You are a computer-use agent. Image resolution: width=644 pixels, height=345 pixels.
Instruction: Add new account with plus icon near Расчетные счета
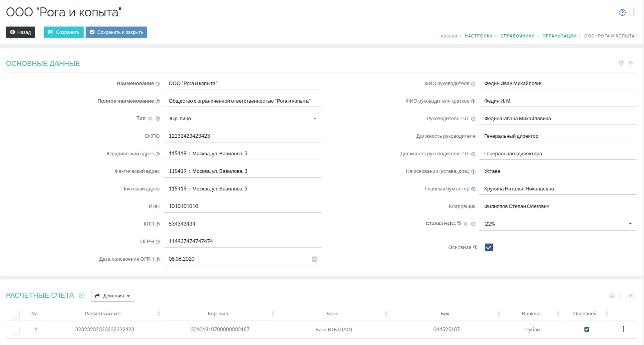(82, 295)
